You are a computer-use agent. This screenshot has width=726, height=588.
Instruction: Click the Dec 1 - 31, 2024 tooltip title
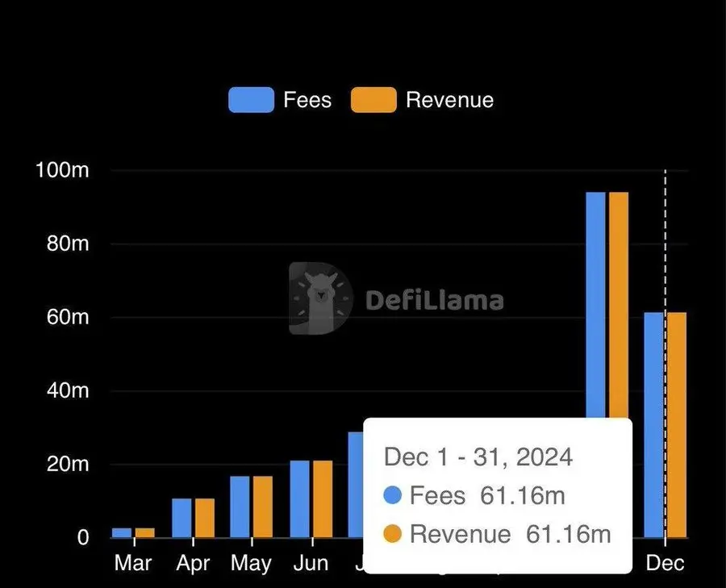(x=478, y=457)
